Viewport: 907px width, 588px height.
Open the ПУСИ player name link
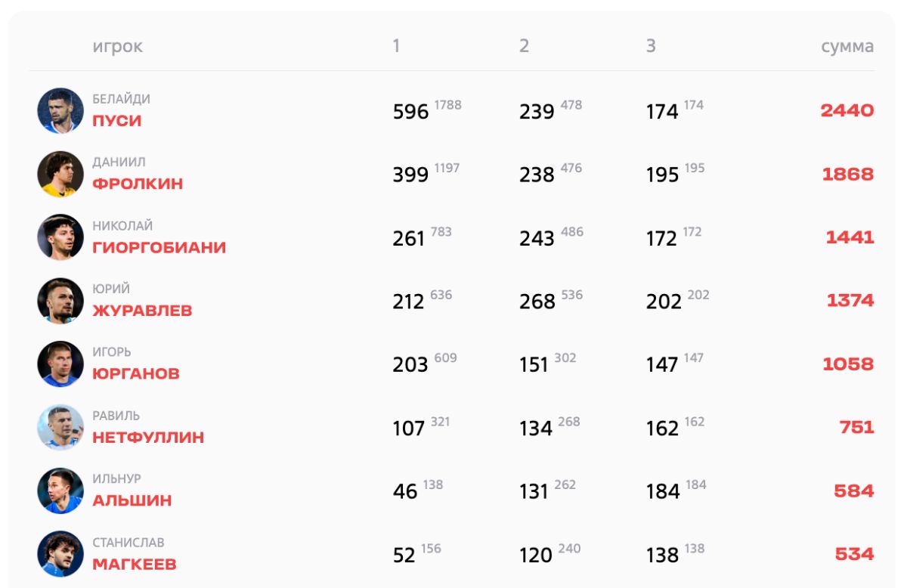coord(117,121)
